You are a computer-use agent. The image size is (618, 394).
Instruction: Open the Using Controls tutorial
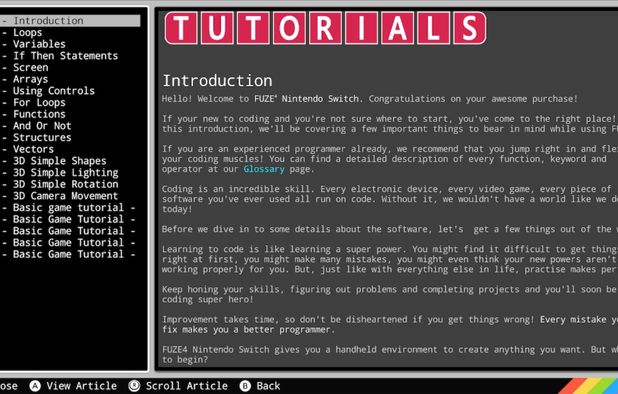[x=54, y=91]
